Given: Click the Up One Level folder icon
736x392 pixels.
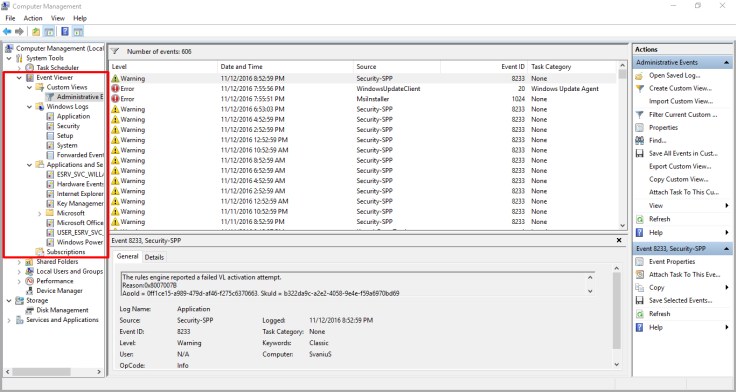Looking at the screenshot, I should (x=36, y=31).
